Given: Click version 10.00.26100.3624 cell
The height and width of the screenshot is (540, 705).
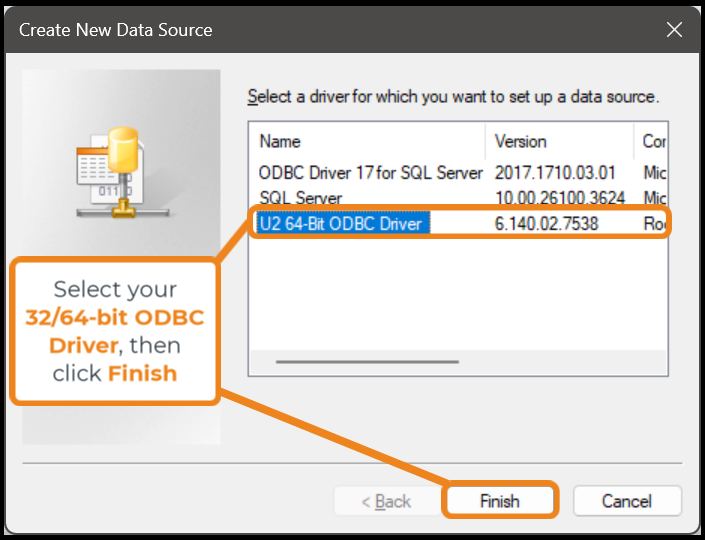Looking at the screenshot, I should coord(560,198).
